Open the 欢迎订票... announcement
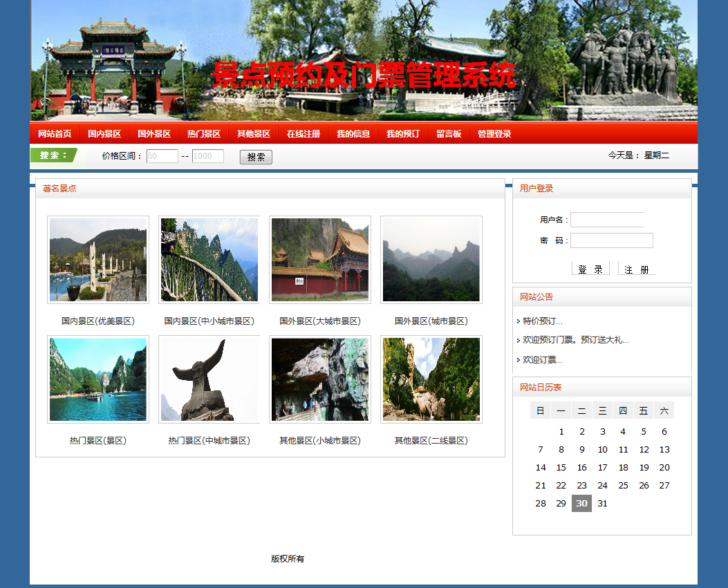This screenshot has width=728, height=588. [x=542, y=360]
